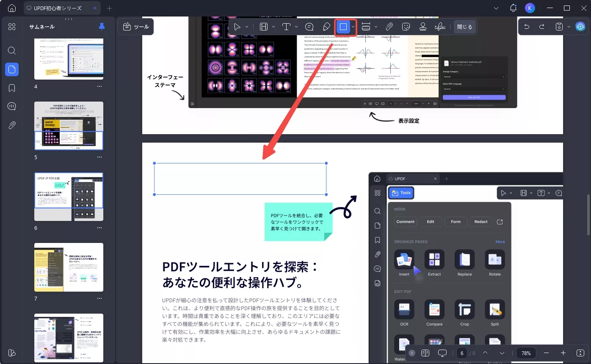Open the sticker tool
This screenshot has width=591, height=364.
[x=406, y=27]
